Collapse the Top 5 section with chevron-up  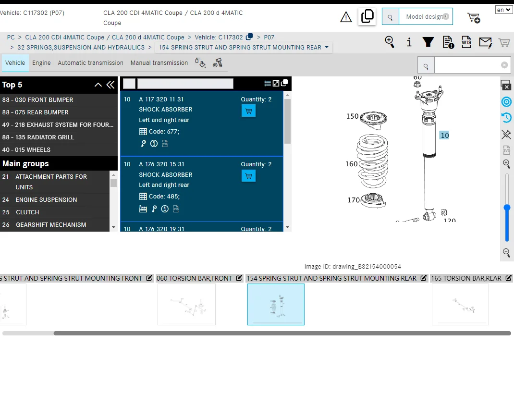click(x=98, y=85)
